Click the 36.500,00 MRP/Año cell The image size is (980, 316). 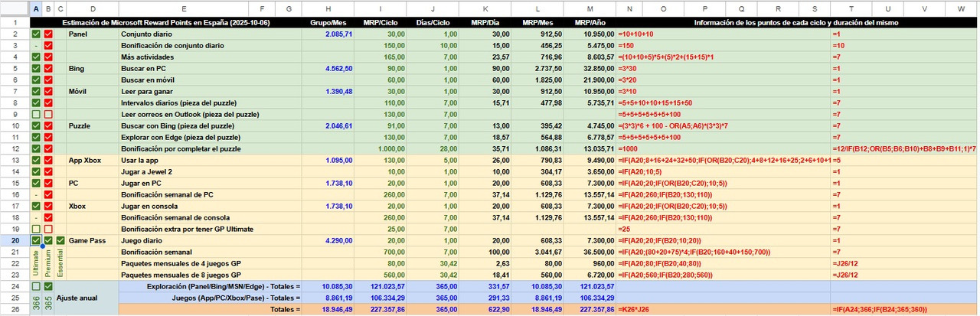coord(590,252)
